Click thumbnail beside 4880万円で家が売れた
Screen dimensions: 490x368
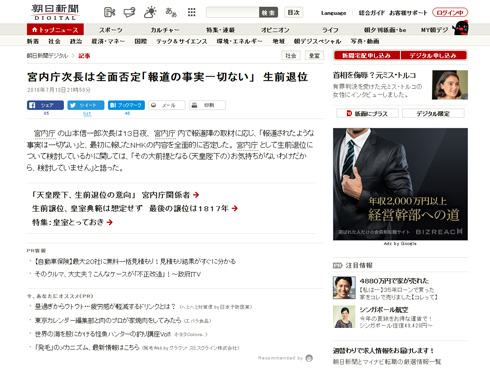pyautogui.click(x=344, y=288)
